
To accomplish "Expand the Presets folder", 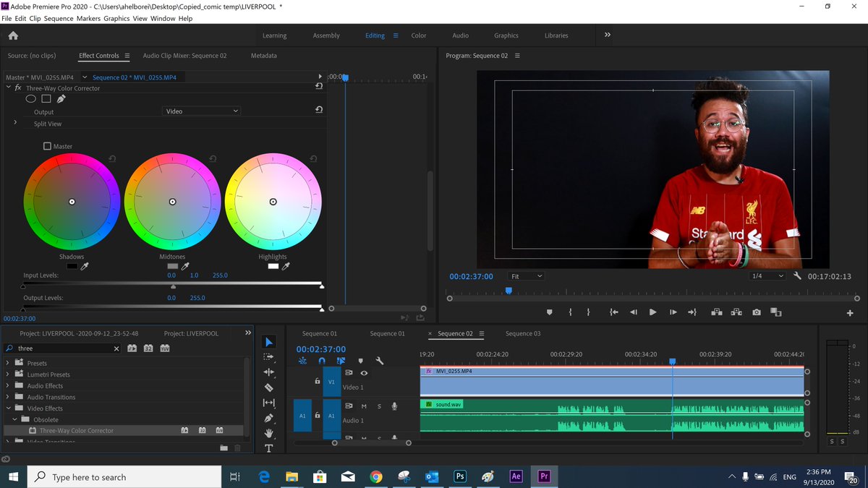I will (8, 363).
